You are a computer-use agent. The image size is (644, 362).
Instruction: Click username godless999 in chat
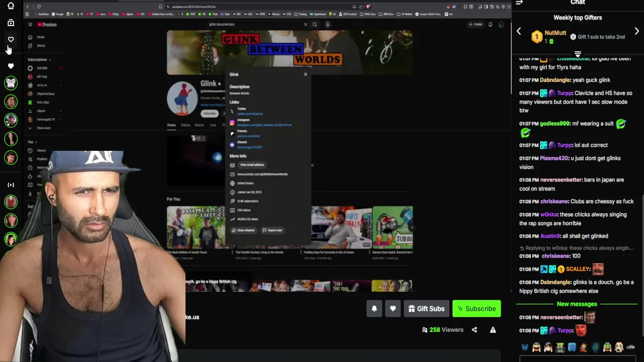pyautogui.click(x=555, y=124)
